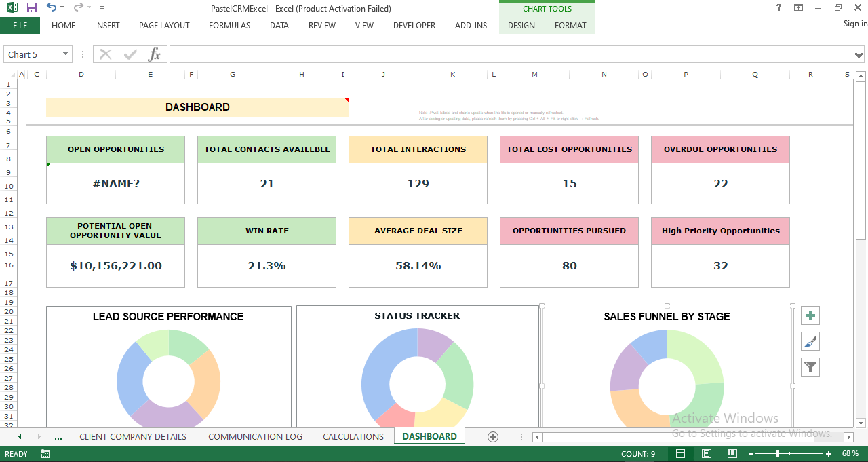Viewport: 868px width, 462px height.
Task: Open Chart Tools FORMAT tab
Action: click(570, 26)
